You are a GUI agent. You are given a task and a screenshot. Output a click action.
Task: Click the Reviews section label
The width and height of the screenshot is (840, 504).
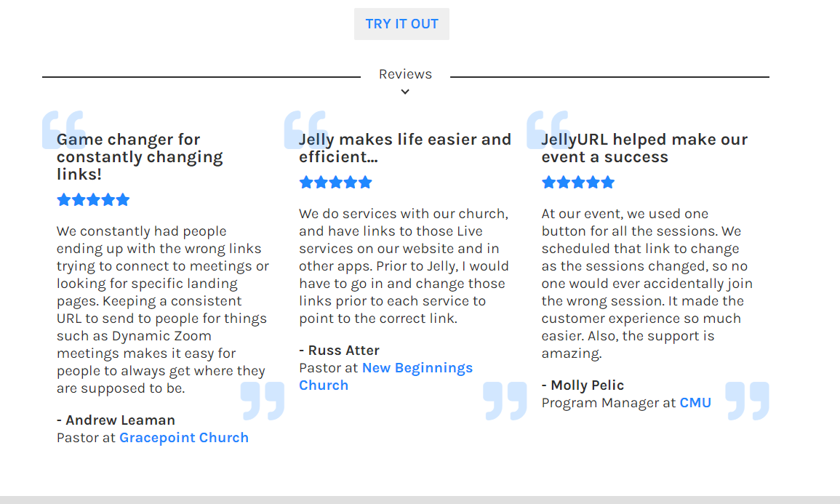click(405, 74)
